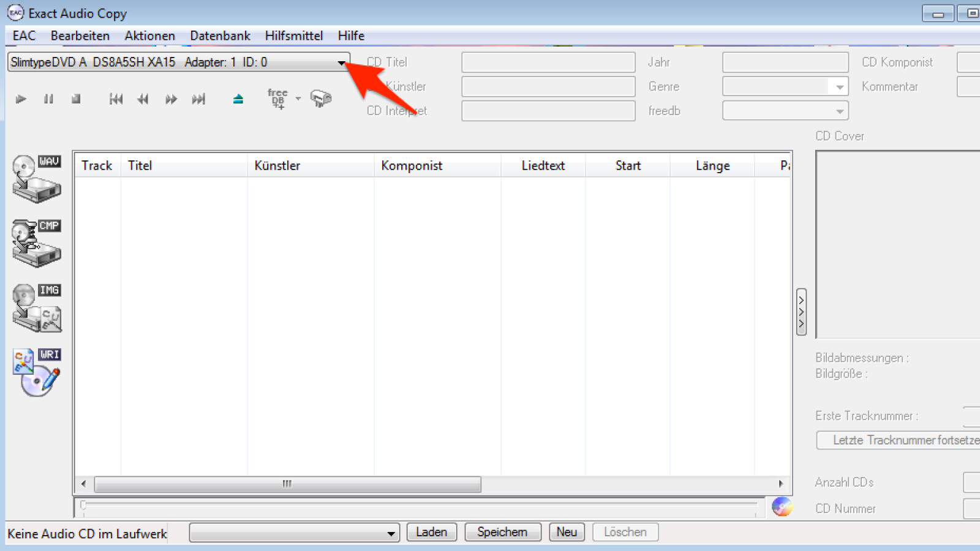The image size is (980, 551).
Task: Skip to next track button
Action: [x=198, y=99]
